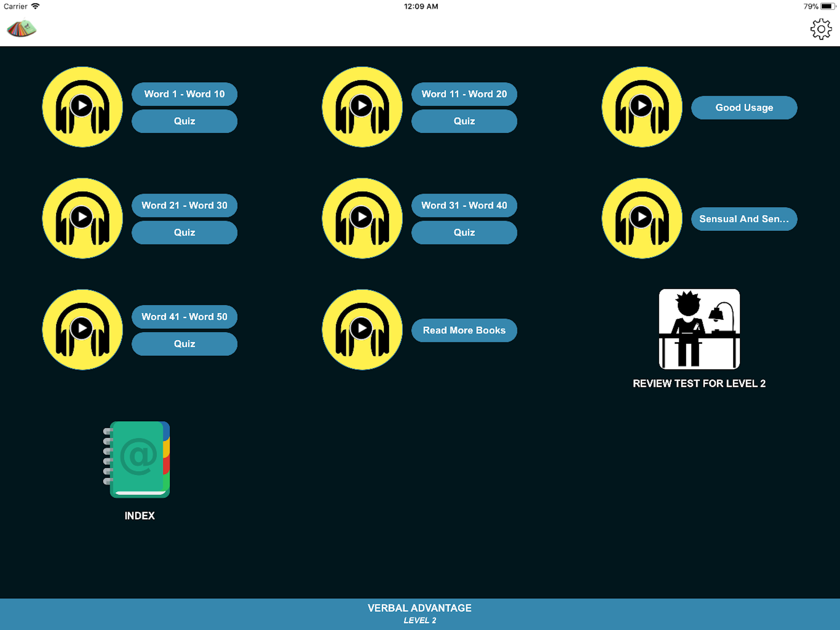Open the Word 1 - Word 10 lesson button

[184, 94]
